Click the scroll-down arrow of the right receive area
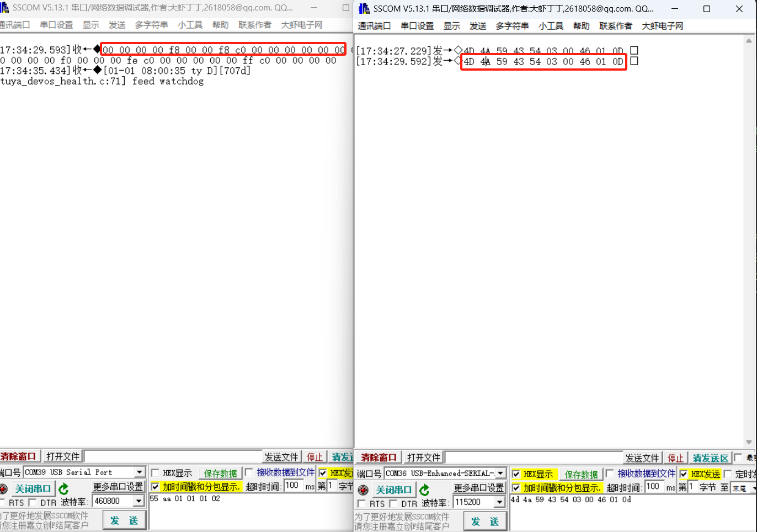 [x=749, y=442]
